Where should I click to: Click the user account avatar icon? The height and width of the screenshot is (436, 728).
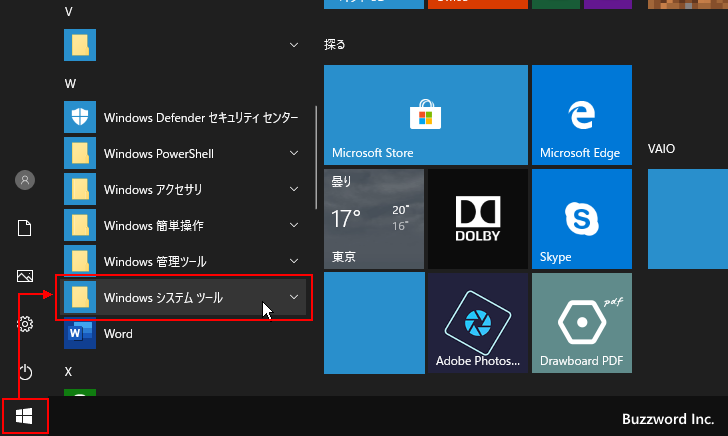[25, 180]
